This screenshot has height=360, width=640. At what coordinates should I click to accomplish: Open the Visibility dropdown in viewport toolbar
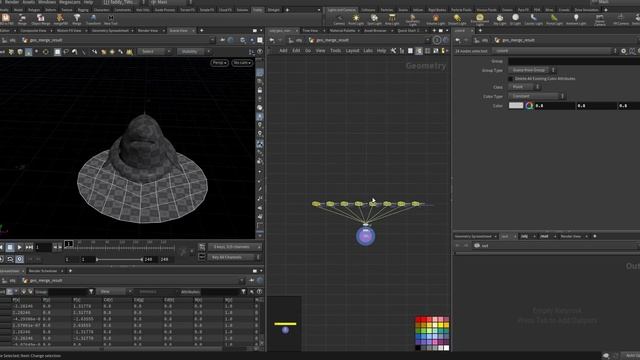[195, 51]
